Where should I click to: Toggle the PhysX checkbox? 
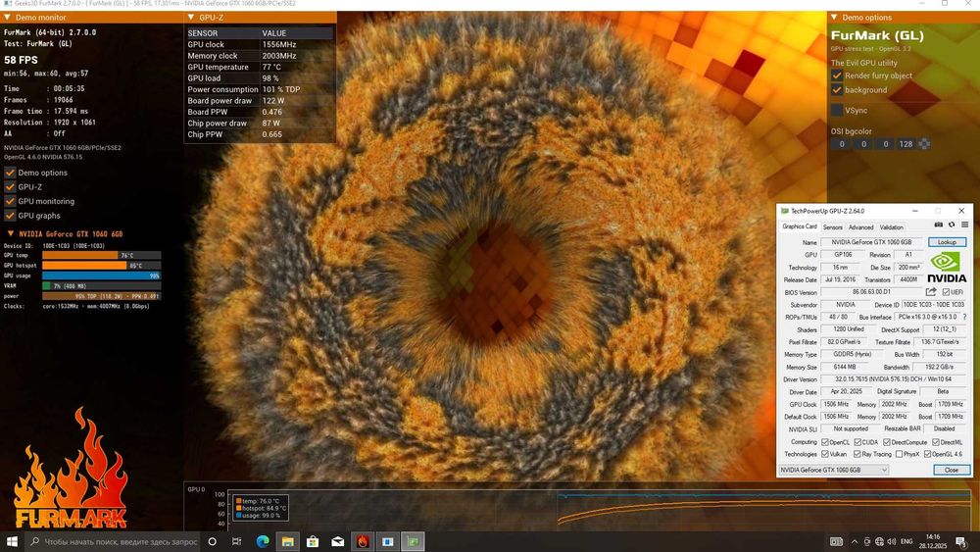(x=899, y=454)
